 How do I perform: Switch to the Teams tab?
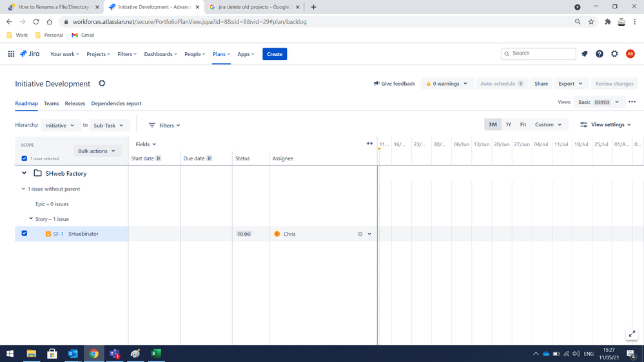[x=52, y=104]
